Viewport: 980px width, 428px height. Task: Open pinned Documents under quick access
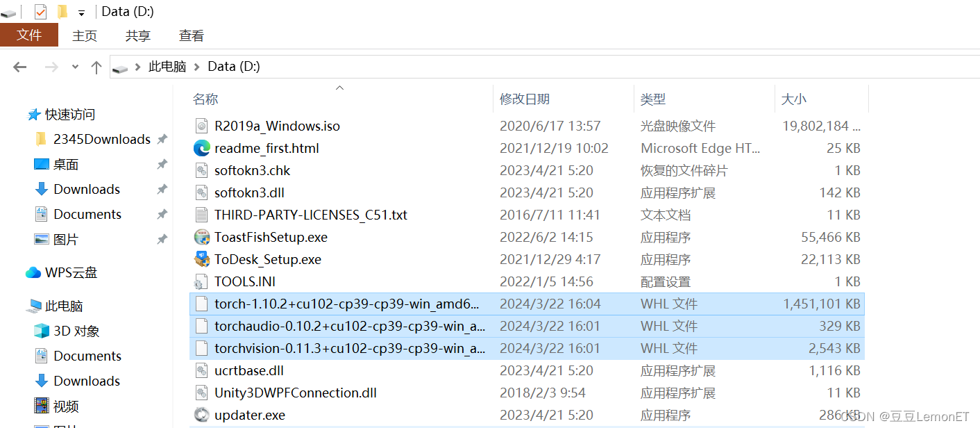pos(87,215)
